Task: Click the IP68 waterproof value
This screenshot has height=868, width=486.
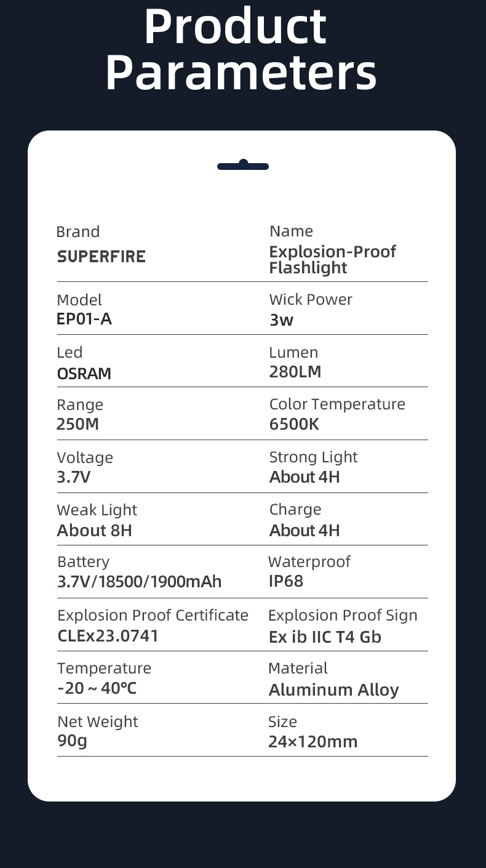Action: (286, 581)
